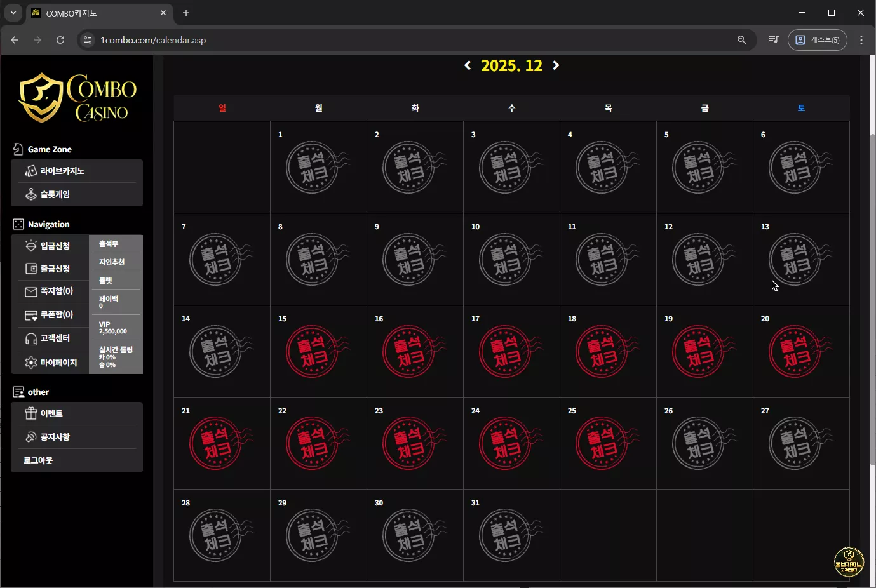Click the page vertical scrollbar
Viewport: 876px width, 588px height.
pos(873,298)
